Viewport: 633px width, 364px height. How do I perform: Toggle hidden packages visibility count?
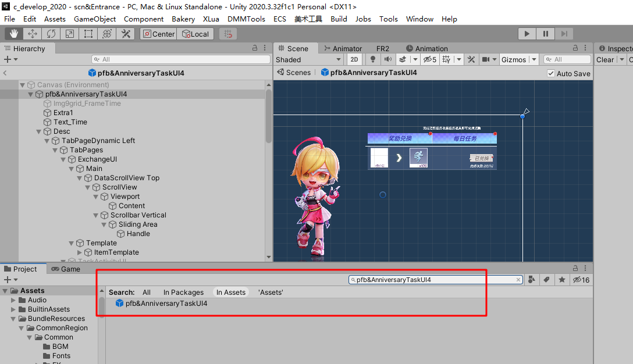coord(581,280)
